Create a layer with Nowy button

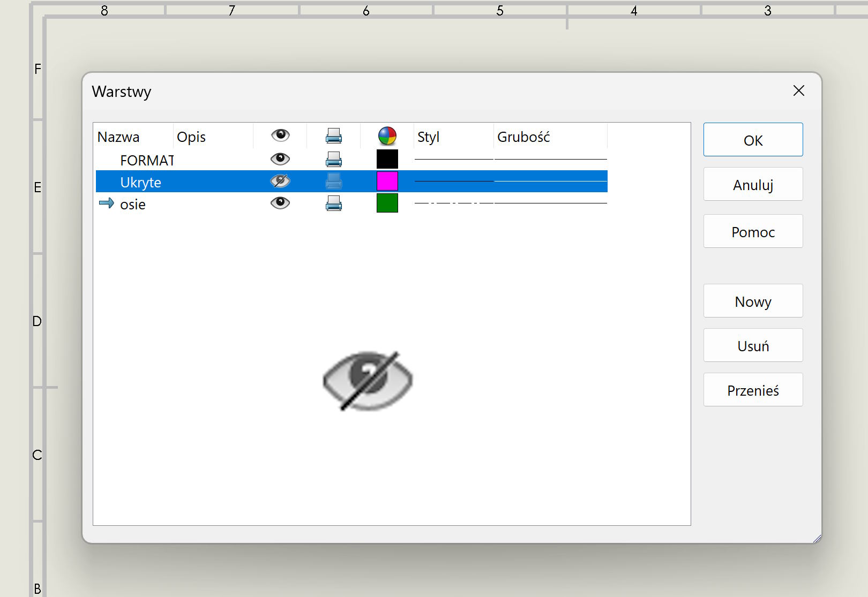point(753,301)
